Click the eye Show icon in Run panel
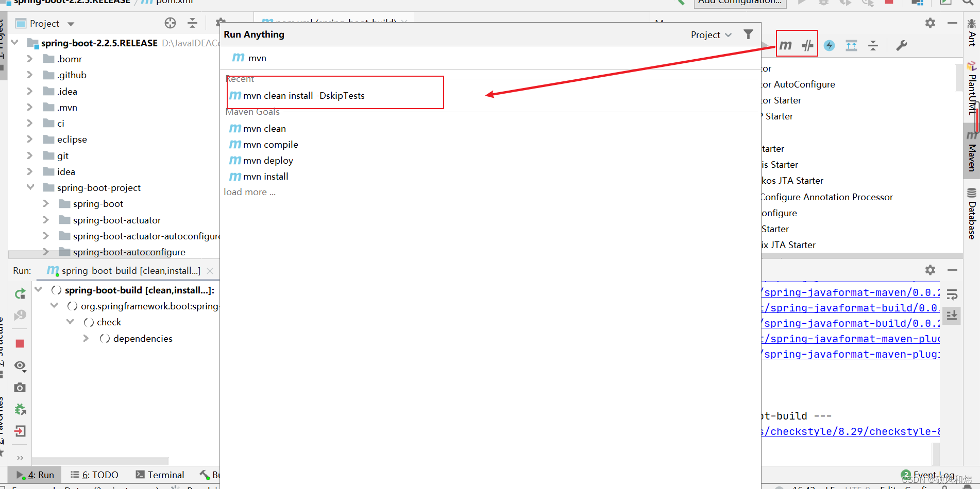The image size is (980, 489). (x=20, y=365)
